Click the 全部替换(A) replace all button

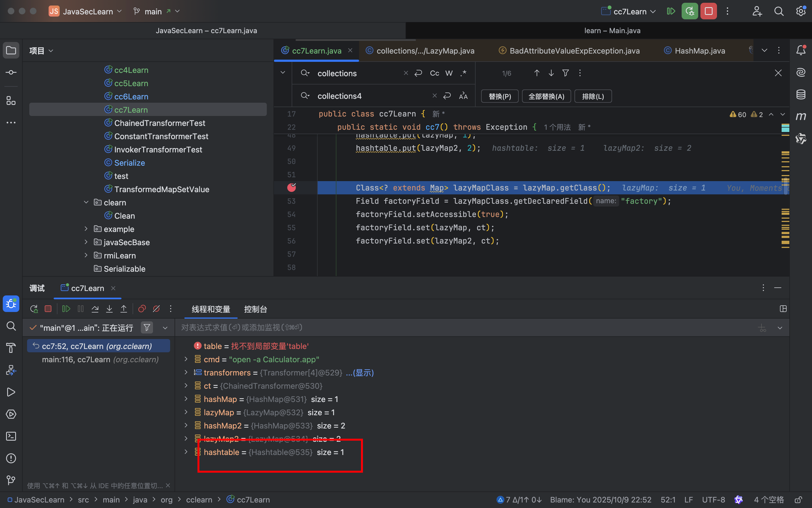[546, 96]
